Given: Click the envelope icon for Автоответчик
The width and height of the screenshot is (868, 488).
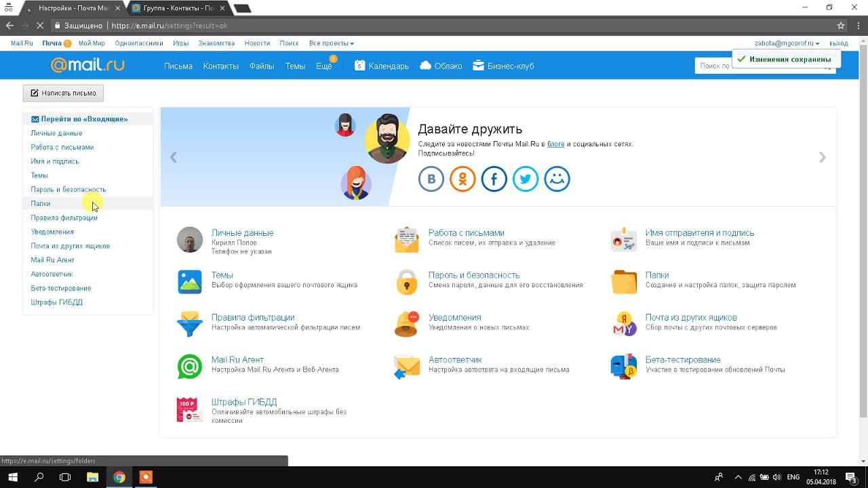Looking at the screenshot, I should click(407, 367).
